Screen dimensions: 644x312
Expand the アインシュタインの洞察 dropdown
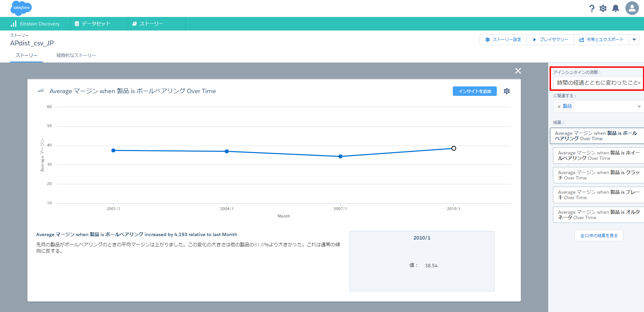point(598,83)
